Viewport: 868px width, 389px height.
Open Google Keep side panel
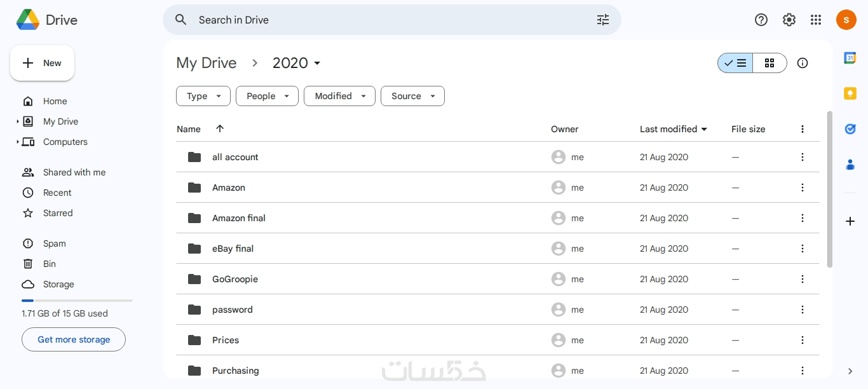[850, 93]
